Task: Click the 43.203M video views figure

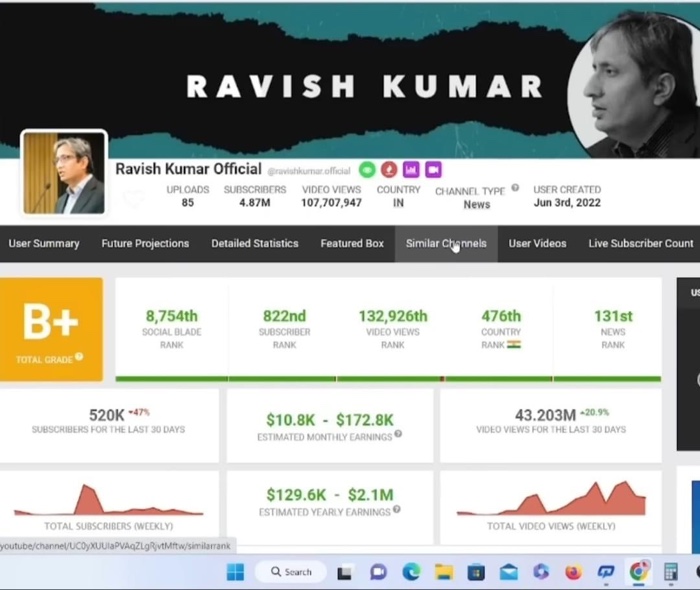Action: coord(545,415)
